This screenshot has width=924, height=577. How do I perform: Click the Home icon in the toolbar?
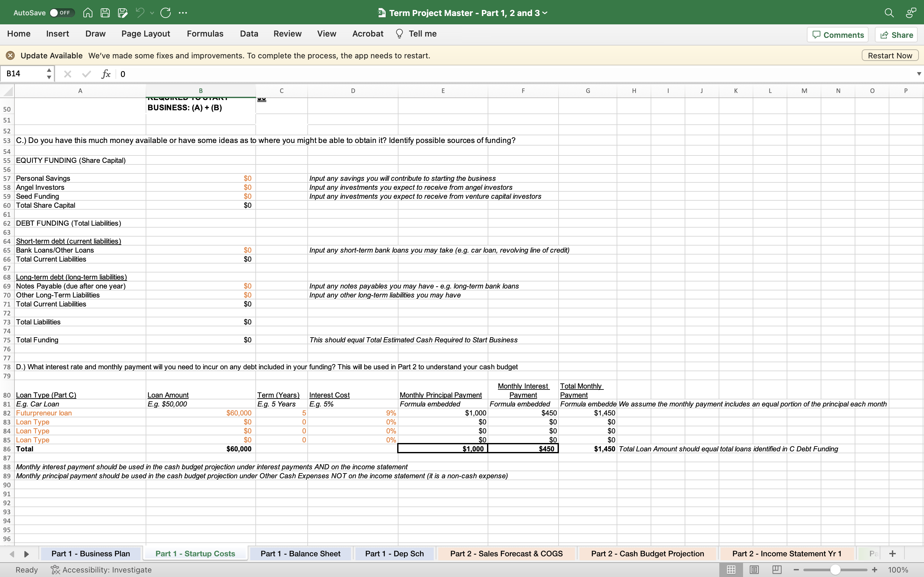tap(88, 13)
